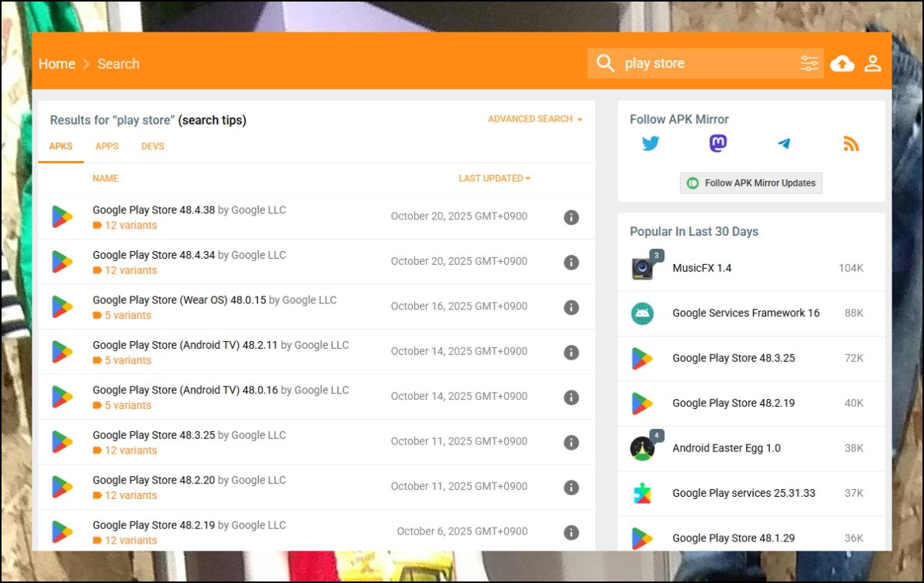The width and height of the screenshot is (924, 583).
Task: Open Google Play Store 48.1.29 link
Action: click(x=734, y=538)
